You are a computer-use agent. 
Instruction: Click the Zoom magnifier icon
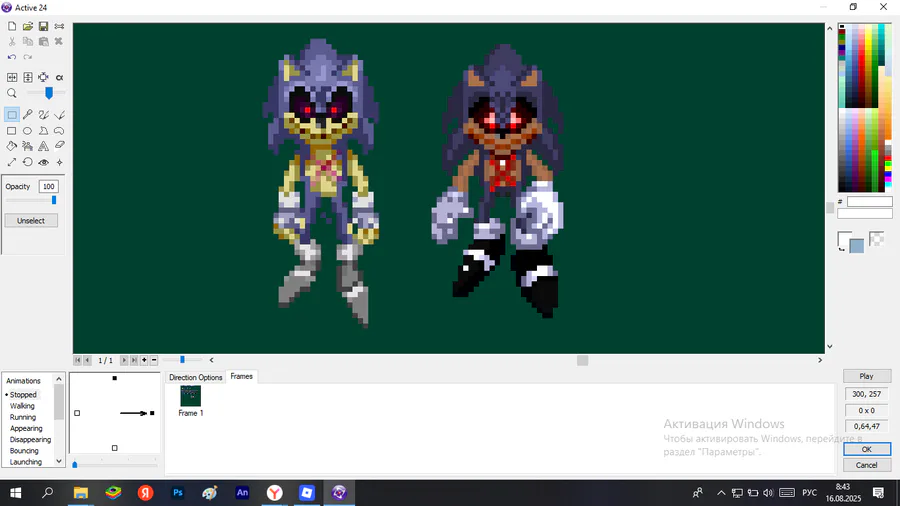point(11,93)
